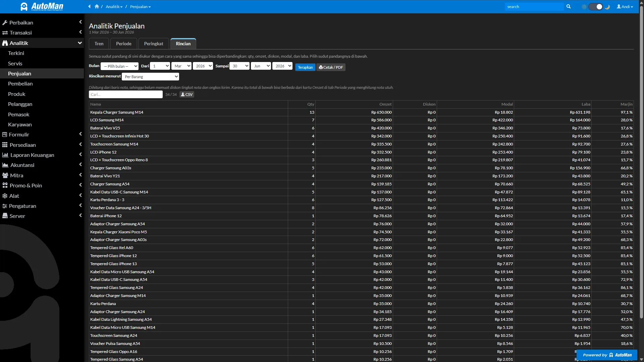Click the Kepala Charger Samsung M14 row name
Viewport: 644px width, 362px height.
click(117, 112)
